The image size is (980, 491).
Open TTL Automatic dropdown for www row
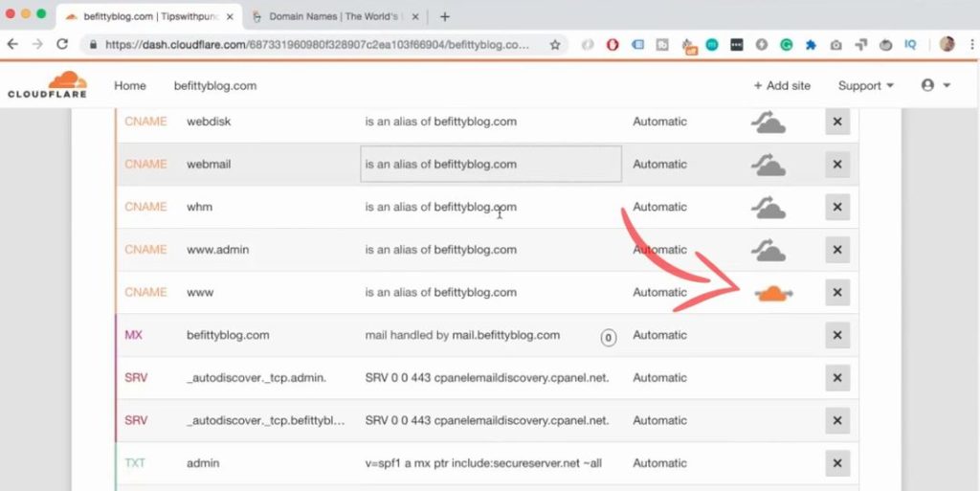click(x=659, y=292)
